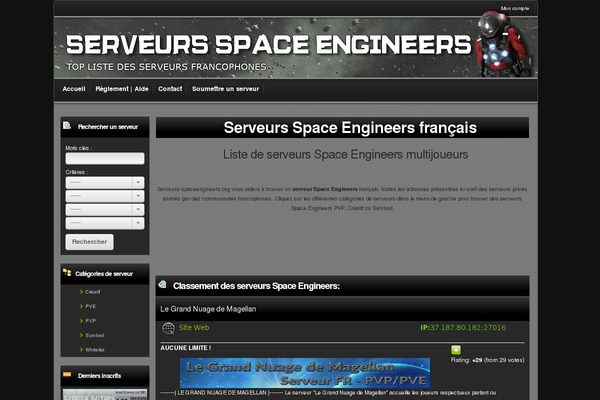
Task: Open the first Critères dropdown
Action: click(x=105, y=183)
